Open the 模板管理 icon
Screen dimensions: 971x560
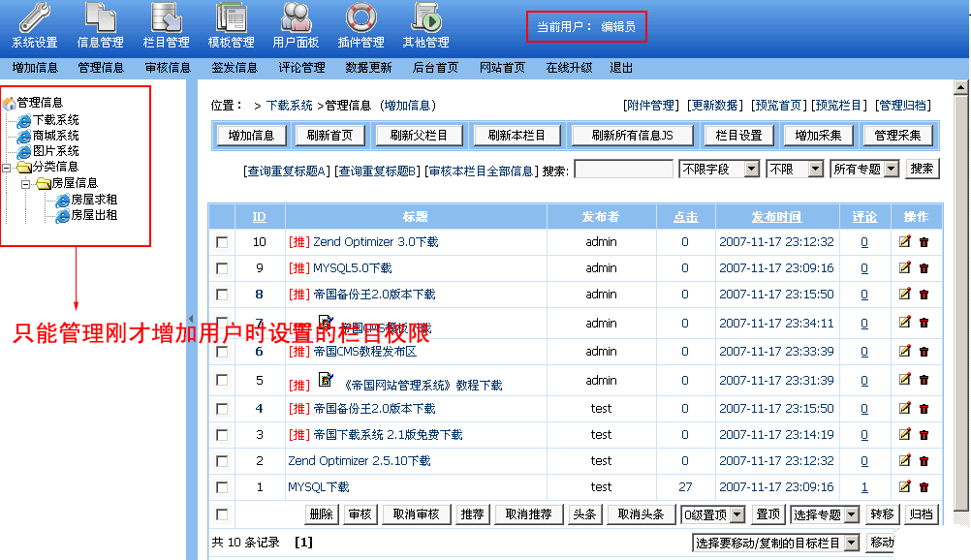pos(231,17)
